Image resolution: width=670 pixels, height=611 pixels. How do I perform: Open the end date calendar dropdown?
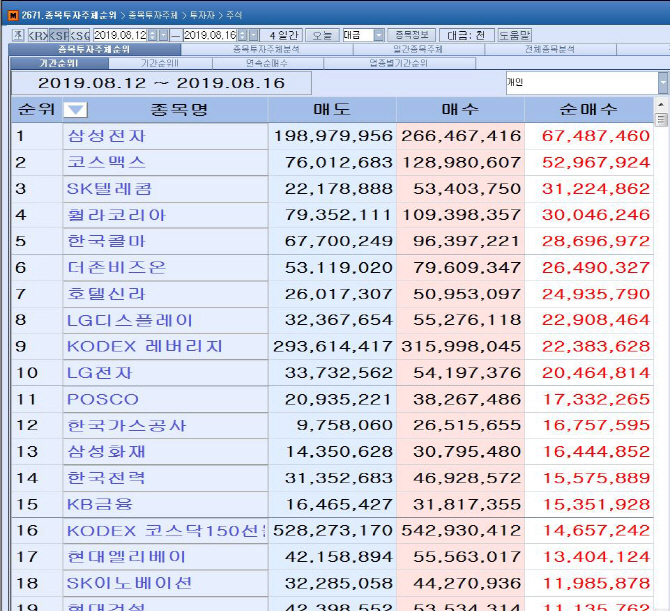(254, 35)
